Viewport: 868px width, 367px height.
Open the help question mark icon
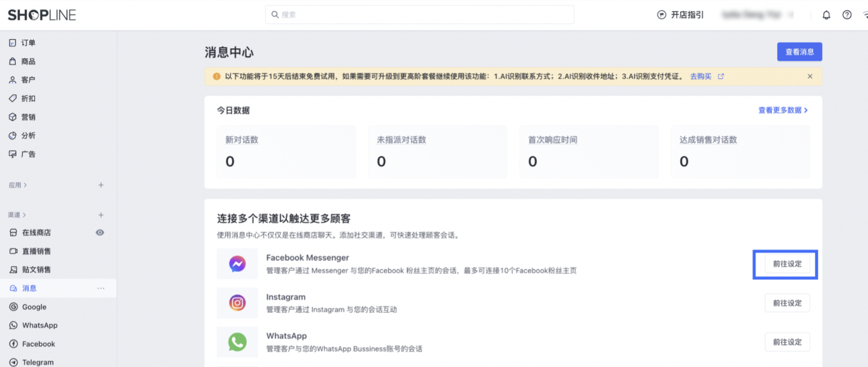[847, 15]
